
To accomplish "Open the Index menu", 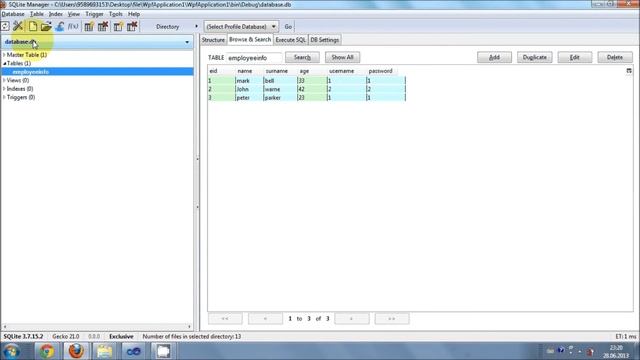I will click(56, 14).
